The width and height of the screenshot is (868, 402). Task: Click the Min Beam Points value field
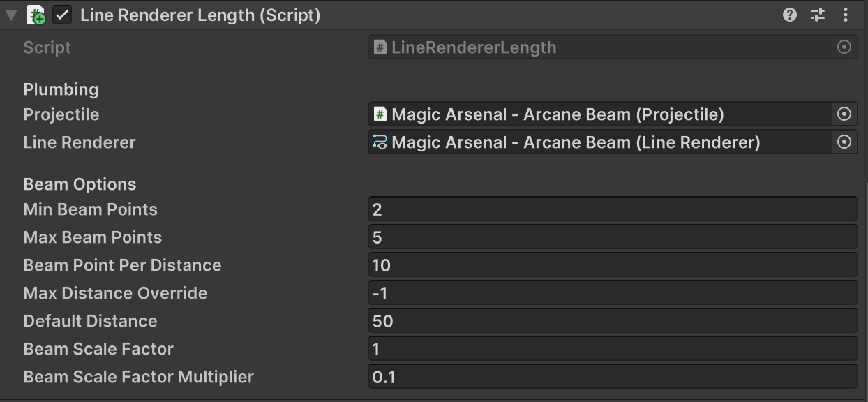pos(612,209)
